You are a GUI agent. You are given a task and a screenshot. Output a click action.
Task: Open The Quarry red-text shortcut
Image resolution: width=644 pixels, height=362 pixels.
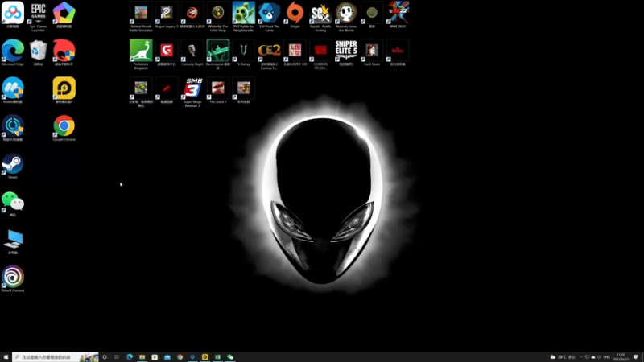click(x=398, y=52)
